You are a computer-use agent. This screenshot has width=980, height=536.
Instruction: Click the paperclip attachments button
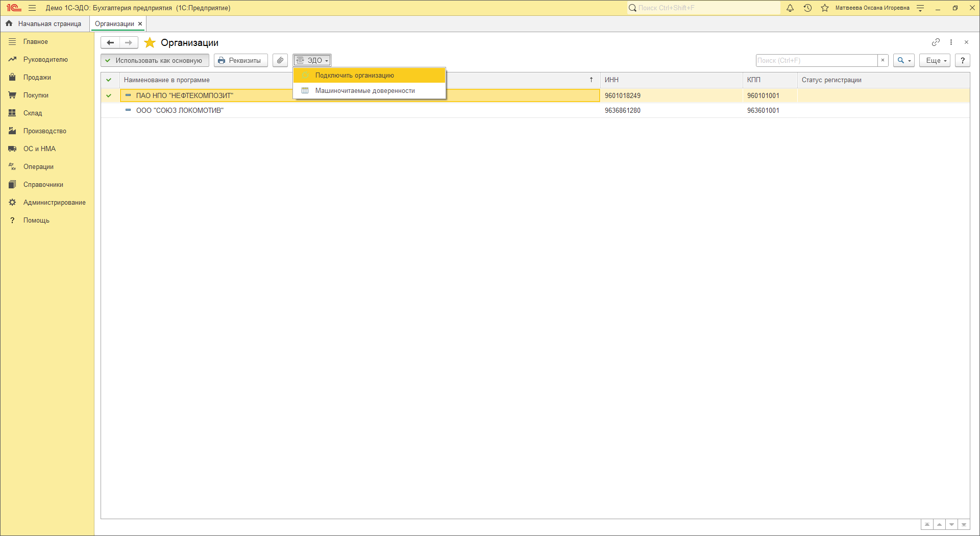coord(280,60)
